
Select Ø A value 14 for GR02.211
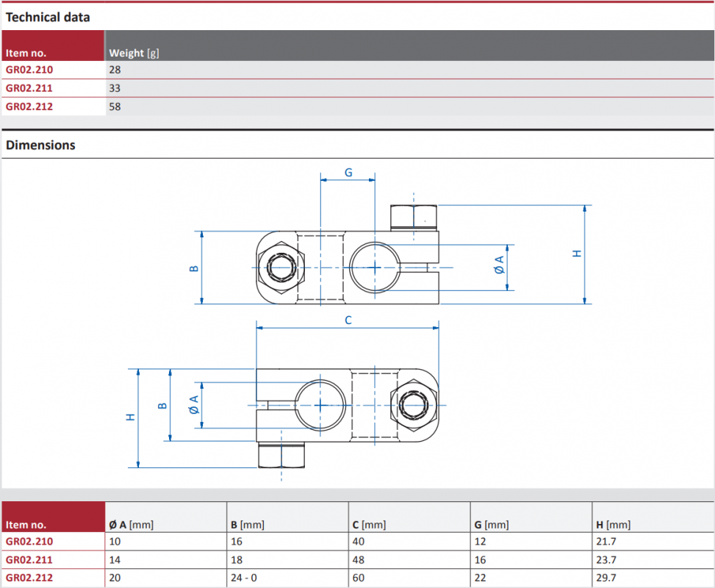pos(115,560)
